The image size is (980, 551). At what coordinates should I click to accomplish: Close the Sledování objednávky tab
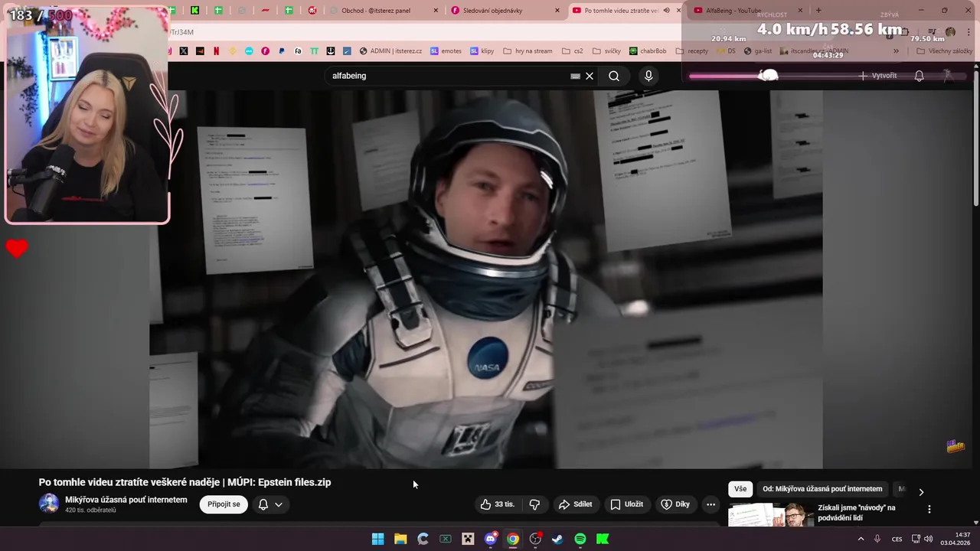click(557, 11)
